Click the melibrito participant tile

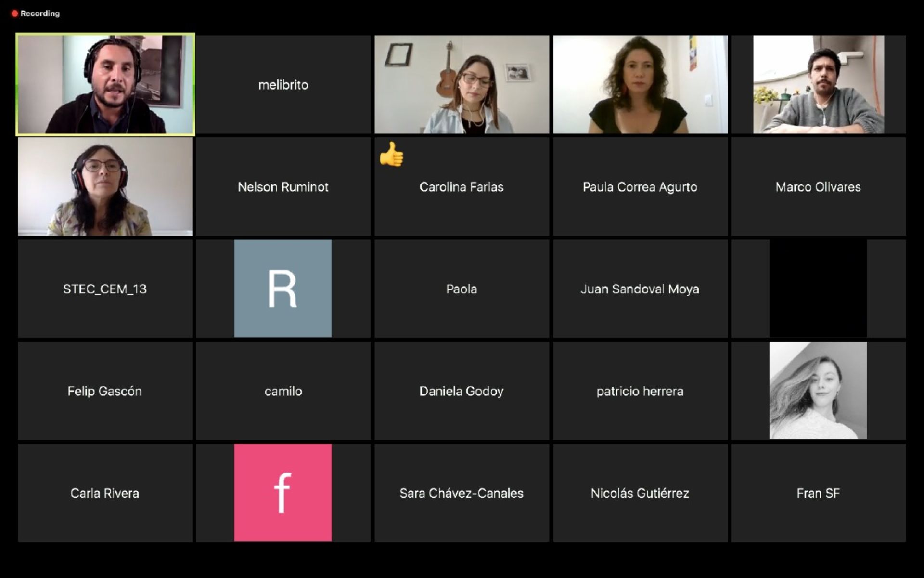click(283, 85)
